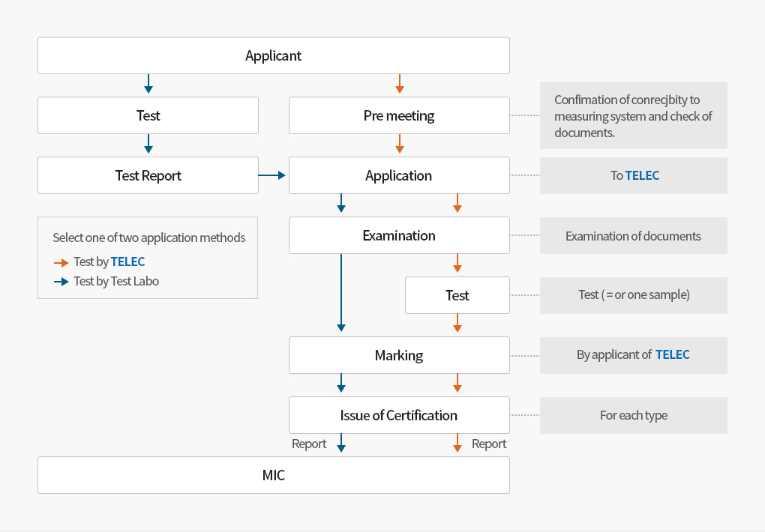This screenshot has height=532, width=765.
Task: Click blue arrow from Test Report to Application
Action: 273,175
